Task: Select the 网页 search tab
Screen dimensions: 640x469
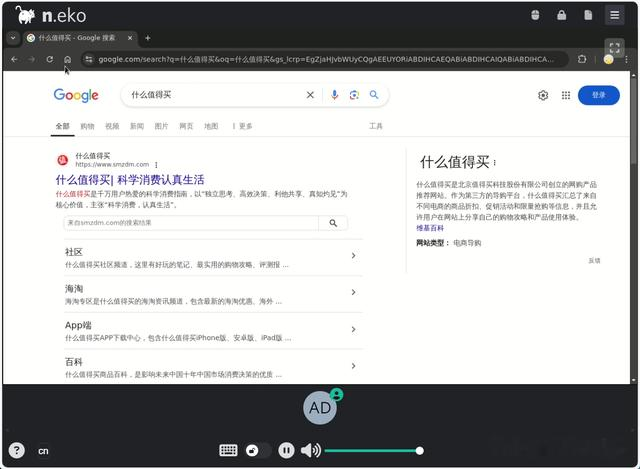Action: 186,126
